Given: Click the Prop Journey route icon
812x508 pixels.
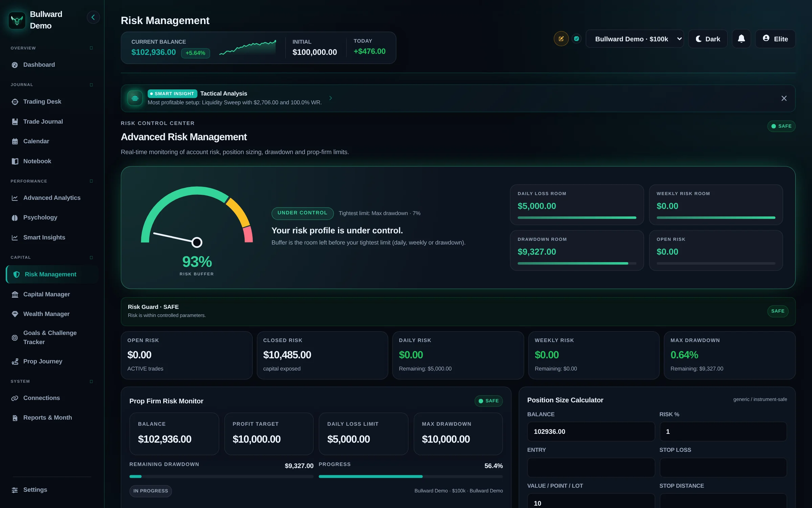Looking at the screenshot, I should [15, 361].
